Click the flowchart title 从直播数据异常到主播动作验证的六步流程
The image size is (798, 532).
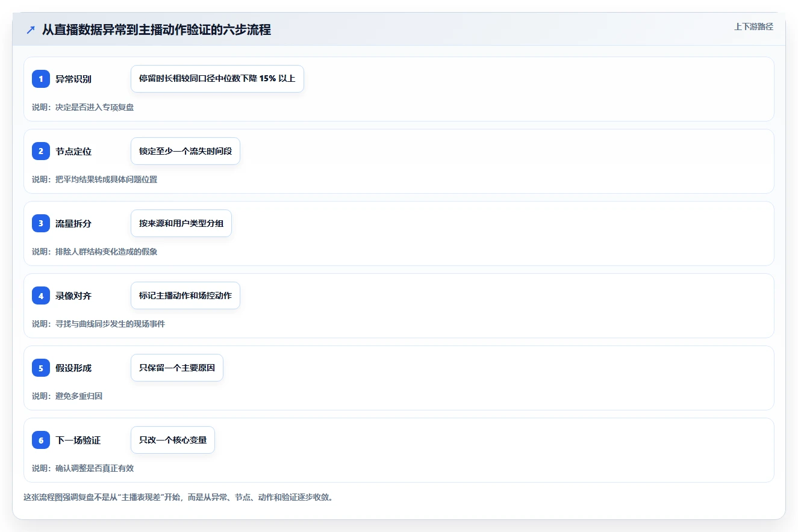point(157,30)
